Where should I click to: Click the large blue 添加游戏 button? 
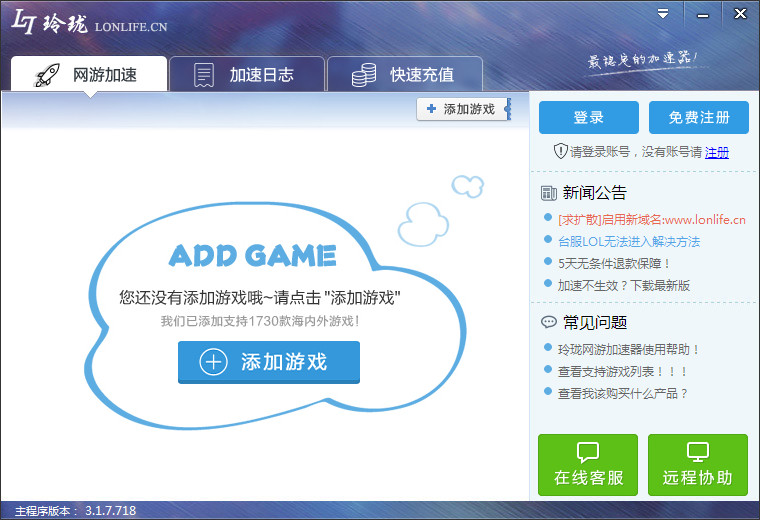tap(269, 362)
